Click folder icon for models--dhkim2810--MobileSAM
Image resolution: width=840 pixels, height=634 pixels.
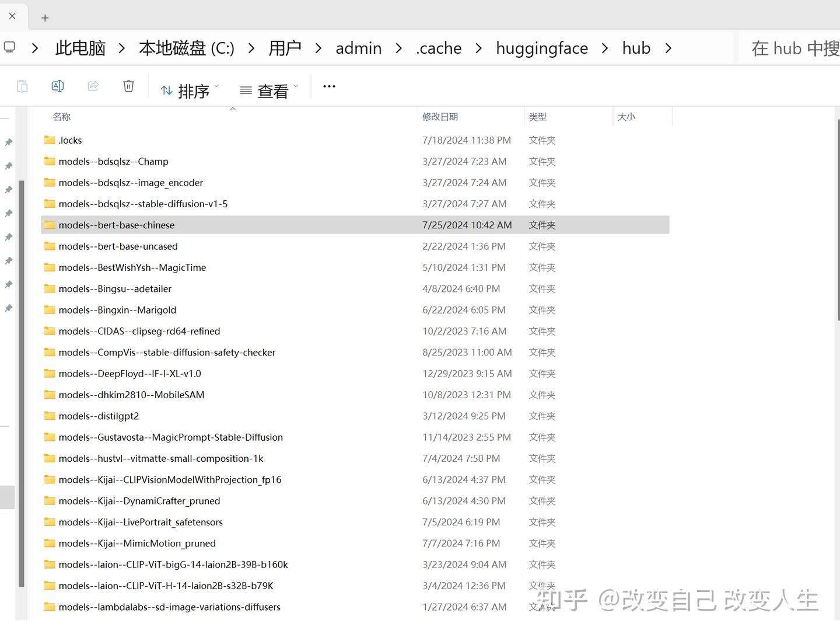(50, 395)
